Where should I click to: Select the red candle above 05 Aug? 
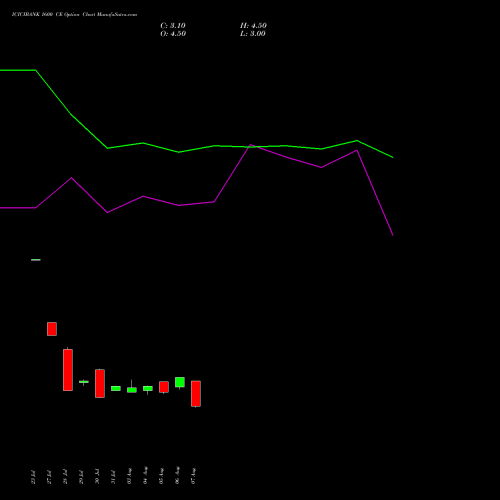164,387
